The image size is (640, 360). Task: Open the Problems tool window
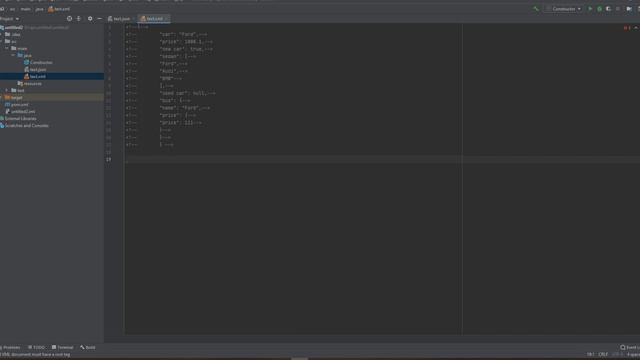(11, 347)
